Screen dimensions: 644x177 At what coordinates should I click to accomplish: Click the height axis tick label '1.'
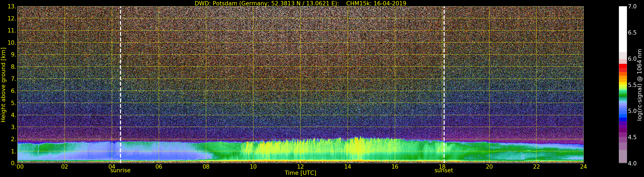click(13, 151)
